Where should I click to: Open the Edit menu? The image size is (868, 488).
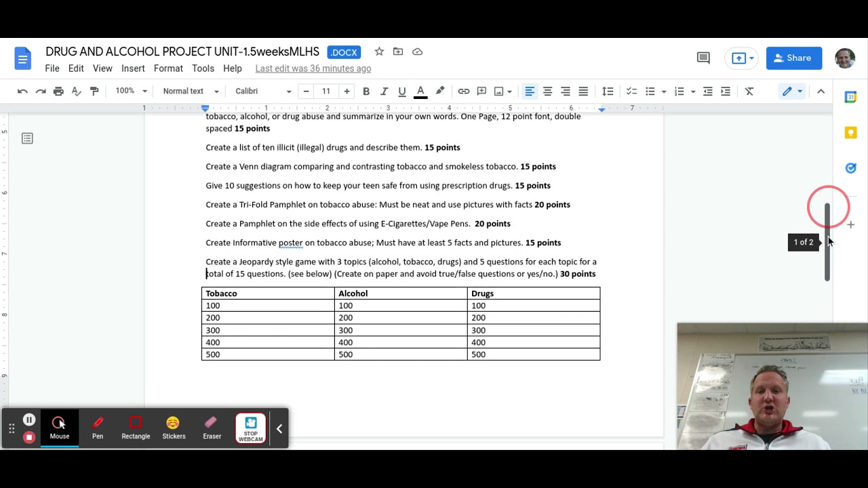click(76, 68)
